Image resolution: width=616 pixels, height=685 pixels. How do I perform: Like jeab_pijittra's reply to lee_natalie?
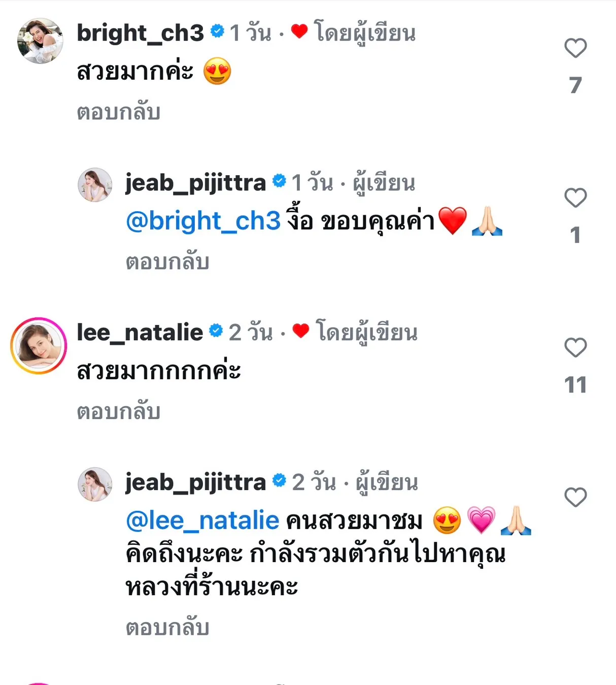pyautogui.click(x=575, y=497)
